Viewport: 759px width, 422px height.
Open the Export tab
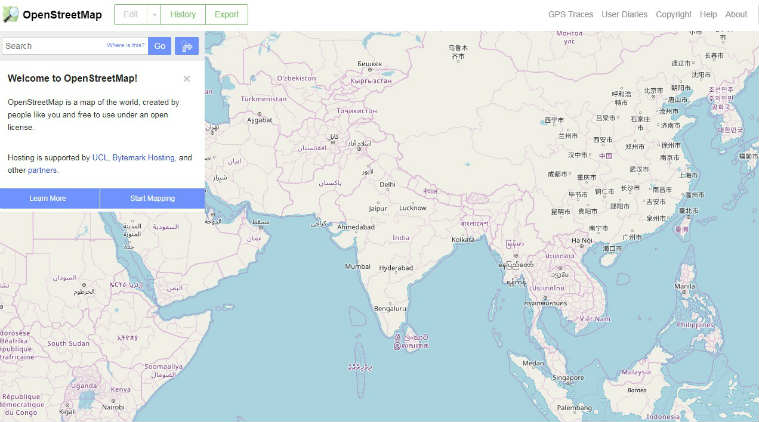(x=227, y=15)
